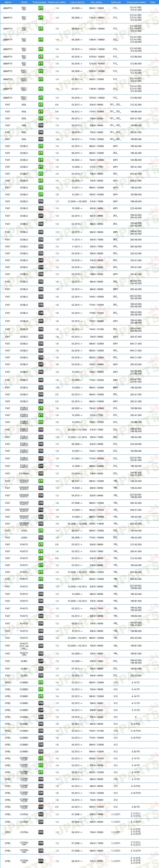Click the Marka column header
159x868 pixels.
(8, 2)
